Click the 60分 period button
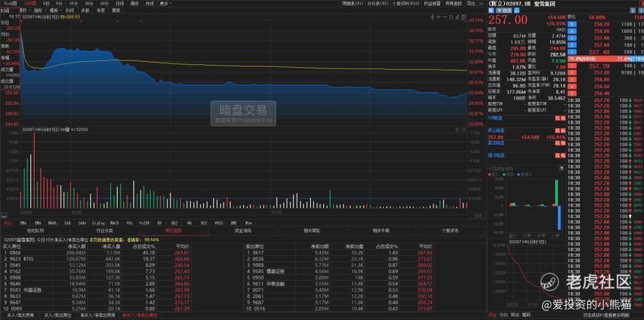This screenshot has width=644, height=320. pos(104,4)
